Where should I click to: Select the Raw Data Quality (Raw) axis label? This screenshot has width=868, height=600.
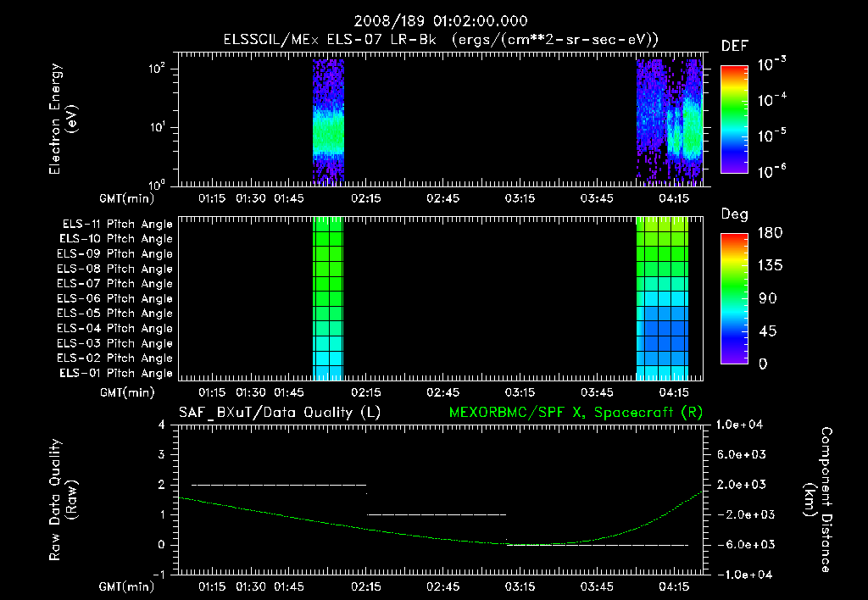click(63, 500)
